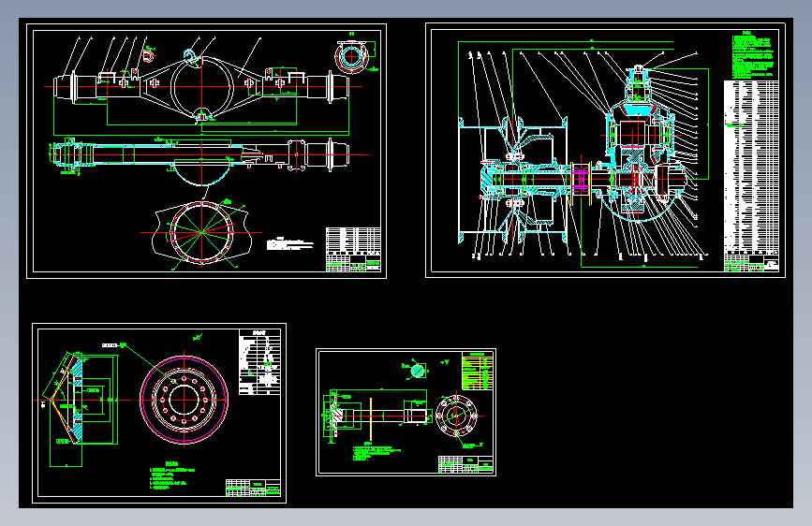Viewport: 812px width, 526px height.
Task: Click the title block of the half shaft sheet
Action: click(x=465, y=464)
